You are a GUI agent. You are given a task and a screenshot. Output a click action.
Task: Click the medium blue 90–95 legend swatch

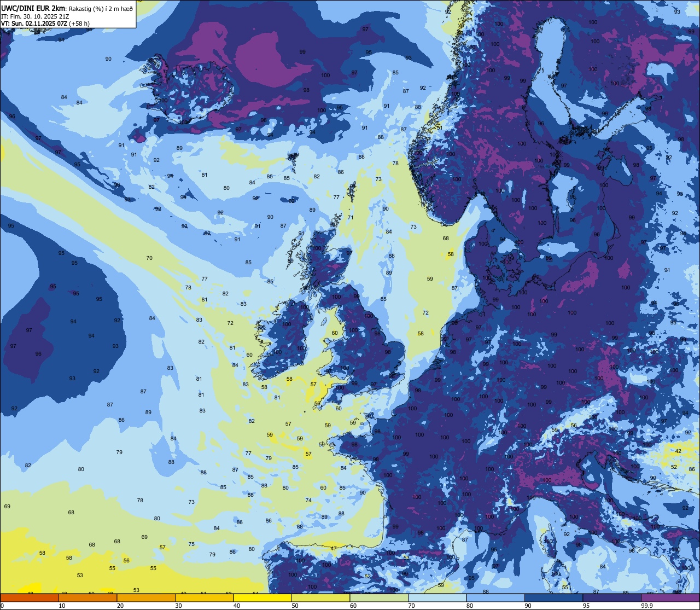coord(553,597)
